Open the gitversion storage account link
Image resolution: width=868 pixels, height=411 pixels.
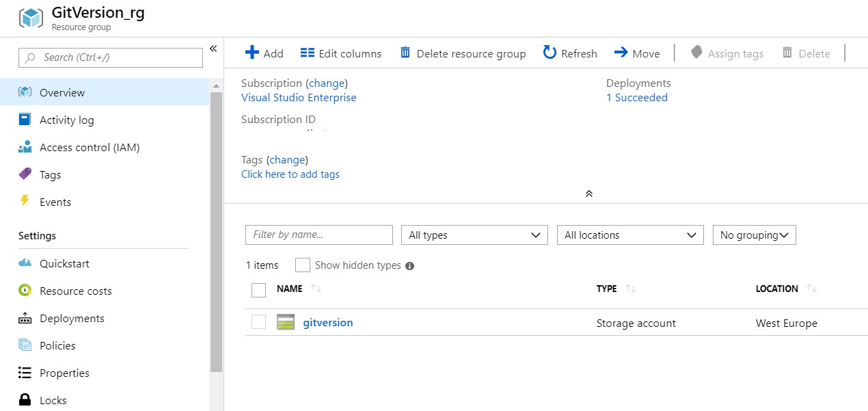328,322
